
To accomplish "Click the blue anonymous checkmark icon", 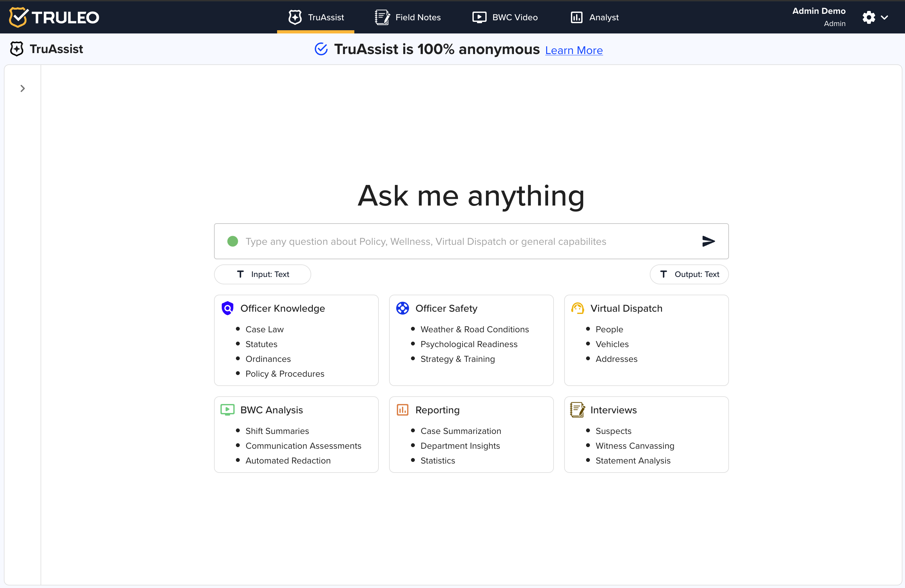I will pyautogui.click(x=321, y=49).
